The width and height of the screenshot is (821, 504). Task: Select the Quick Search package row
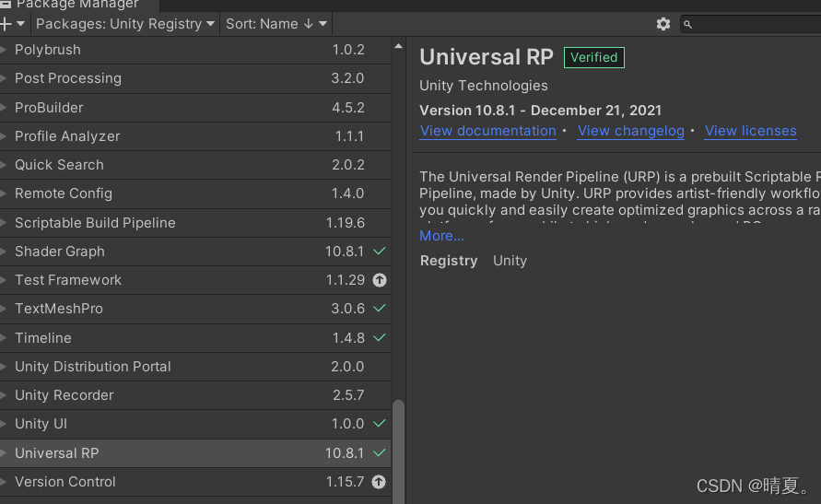coord(195,165)
